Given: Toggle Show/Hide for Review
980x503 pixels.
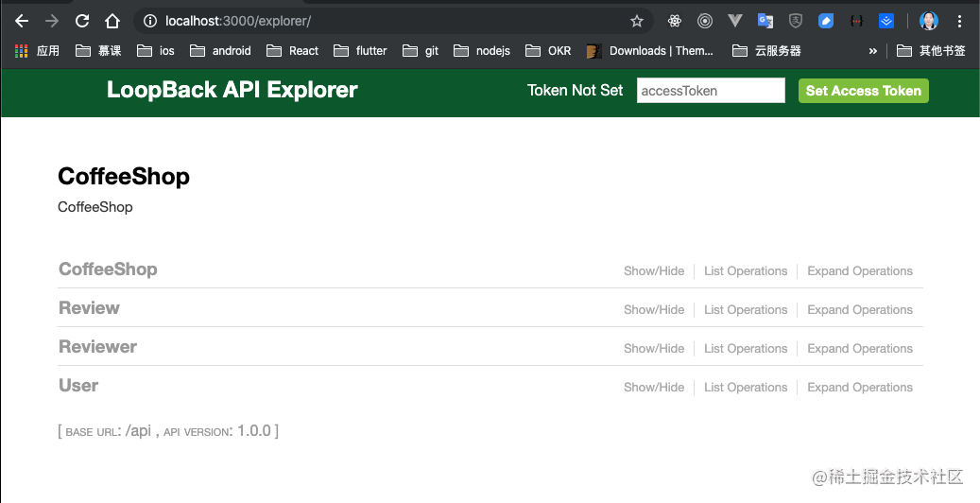Looking at the screenshot, I should coord(654,310).
